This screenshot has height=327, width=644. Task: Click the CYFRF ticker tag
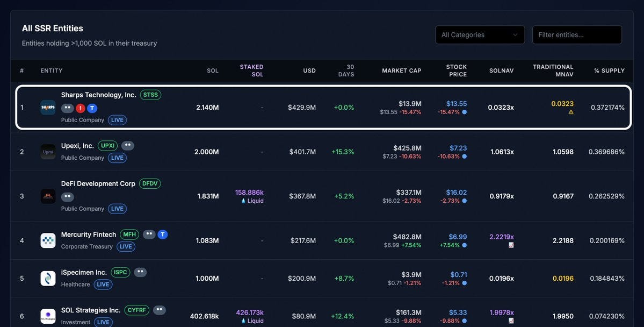(137, 310)
